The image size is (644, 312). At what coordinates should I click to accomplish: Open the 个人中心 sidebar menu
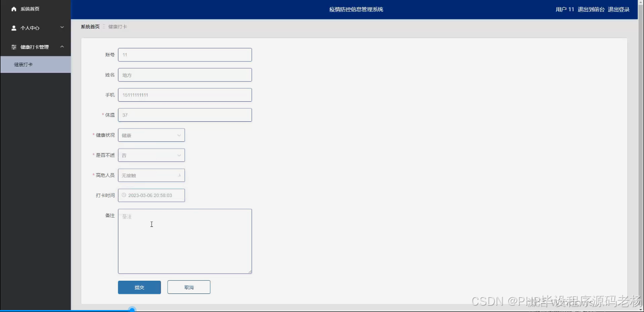(35, 28)
